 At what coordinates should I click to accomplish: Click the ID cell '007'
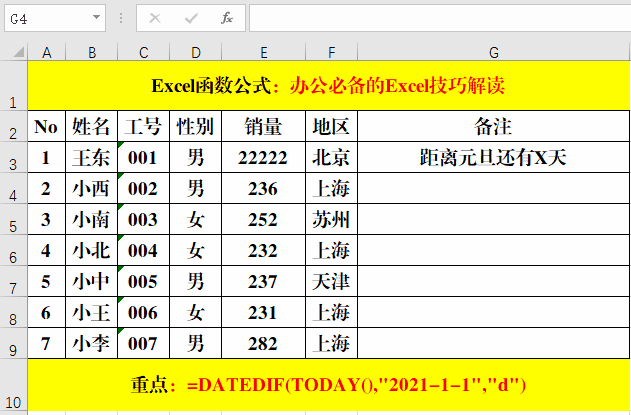pyautogui.click(x=144, y=343)
